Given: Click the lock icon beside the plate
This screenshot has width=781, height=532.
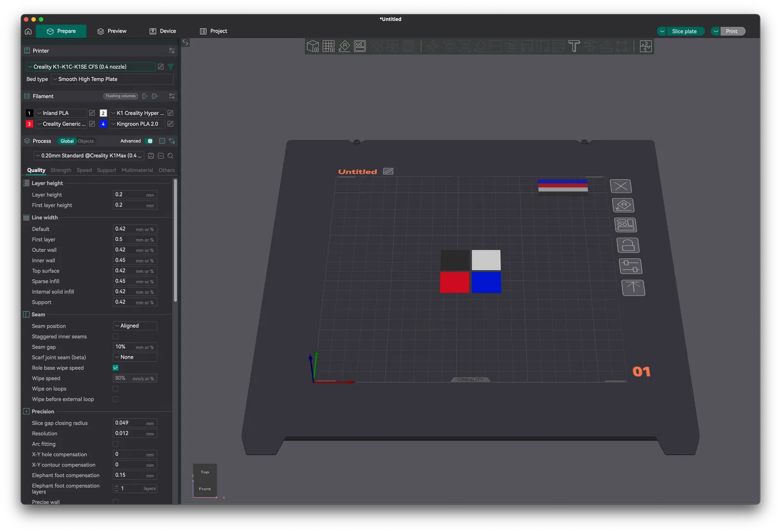Looking at the screenshot, I should 628,245.
